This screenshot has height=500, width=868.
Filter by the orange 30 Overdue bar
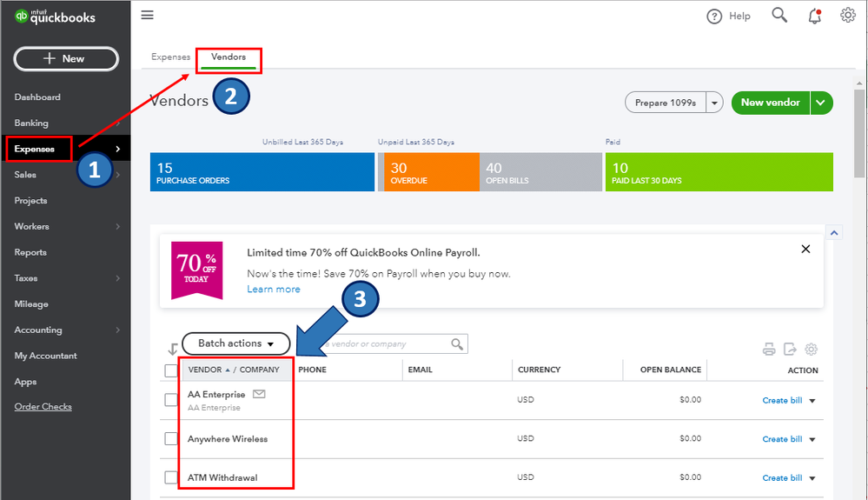(431, 172)
